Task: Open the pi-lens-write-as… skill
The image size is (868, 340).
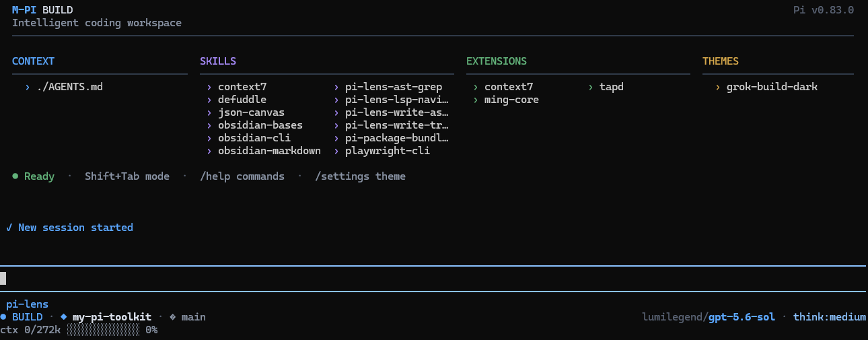Action: pyautogui.click(x=397, y=112)
